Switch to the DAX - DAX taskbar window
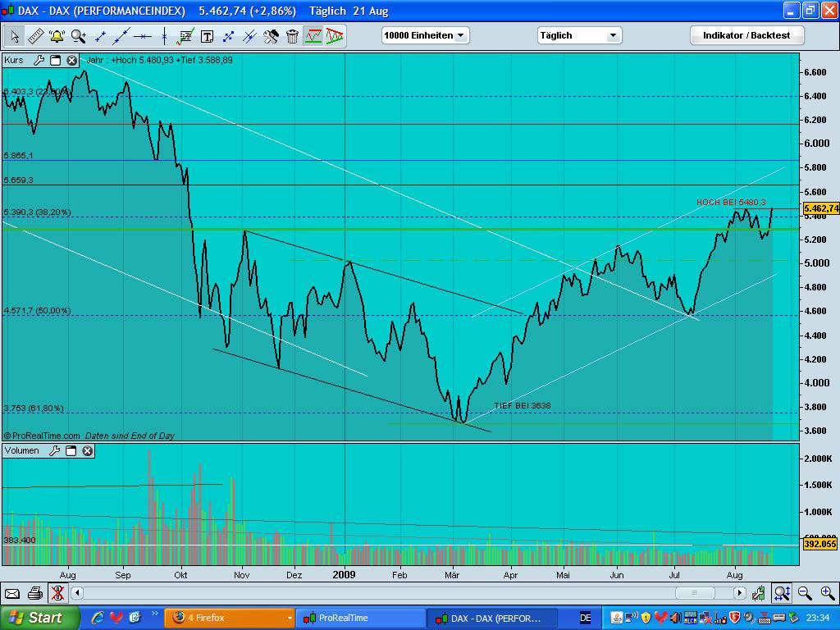840x630 pixels. tap(492, 618)
